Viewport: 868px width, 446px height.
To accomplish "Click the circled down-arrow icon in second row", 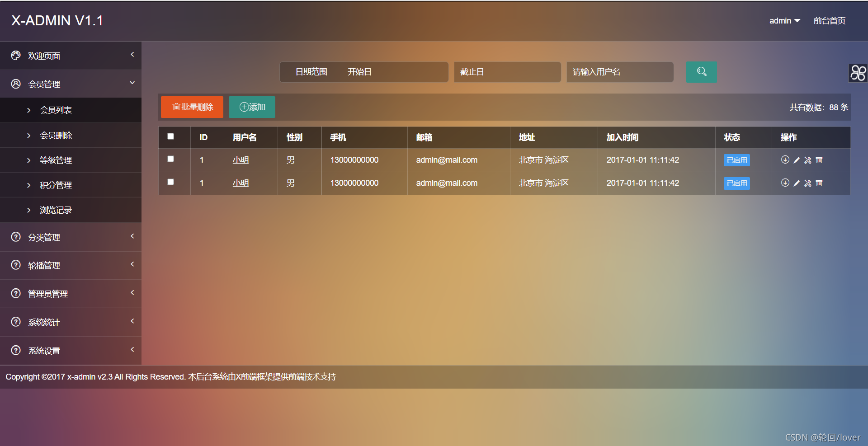I will 785,183.
